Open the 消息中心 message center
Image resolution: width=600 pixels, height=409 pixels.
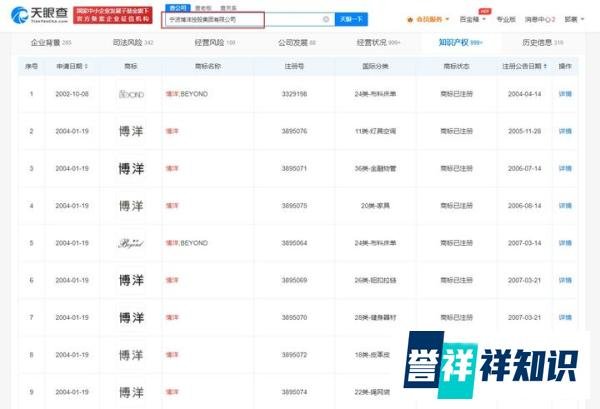pos(540,19)
